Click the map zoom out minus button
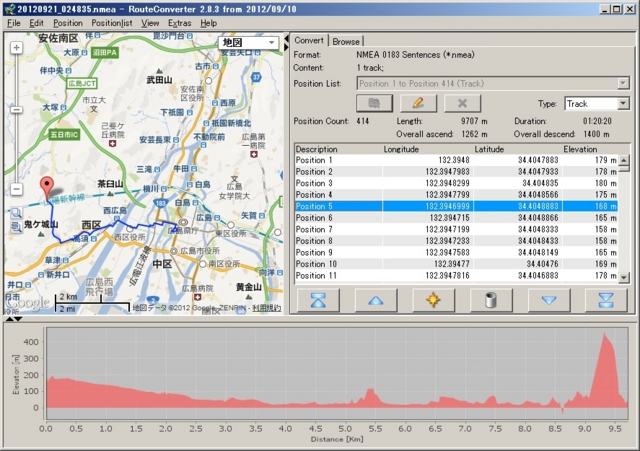This screenshot has height=451, width=640. coord(16,189)
